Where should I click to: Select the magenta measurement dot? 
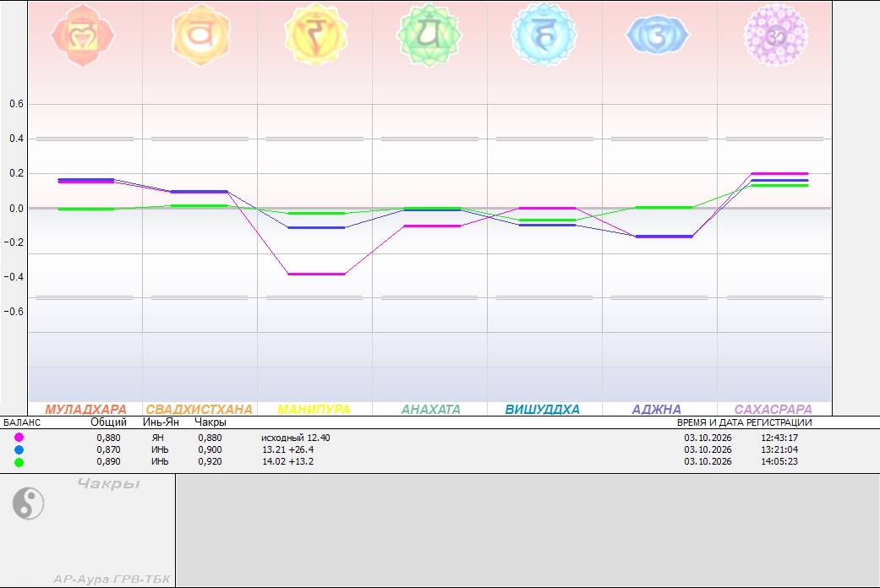point(19,437)
